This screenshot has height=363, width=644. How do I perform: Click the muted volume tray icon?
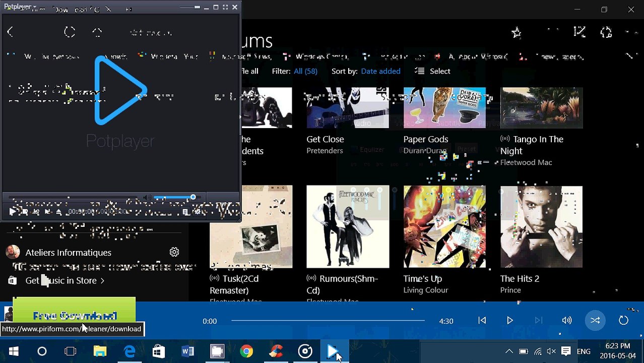[x=551, y=351]
